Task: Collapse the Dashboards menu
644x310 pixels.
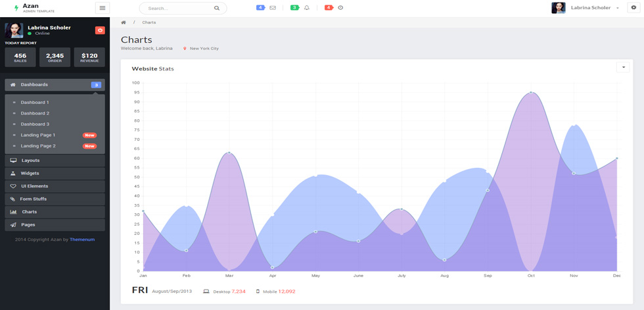Action: point(55,85)
